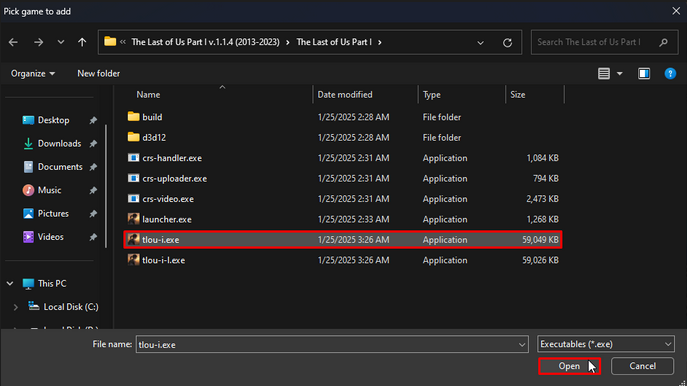
Task: Sort by Size column header
Action: pyautogui.click(x=517, y=95)
